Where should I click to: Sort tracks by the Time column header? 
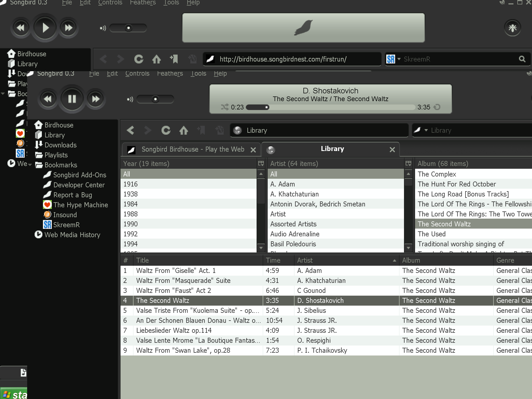(x=278, y=260)
